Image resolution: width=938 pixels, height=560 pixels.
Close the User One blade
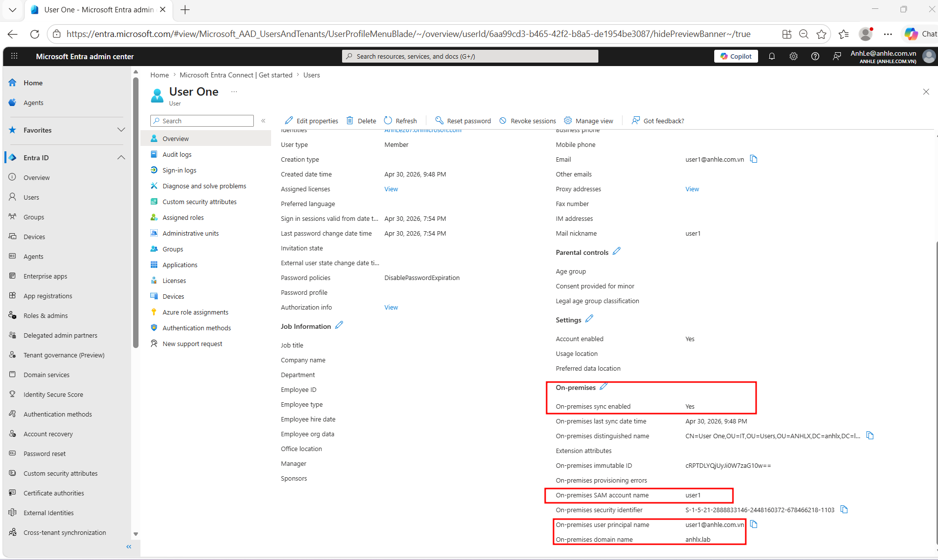click(926, 92)
